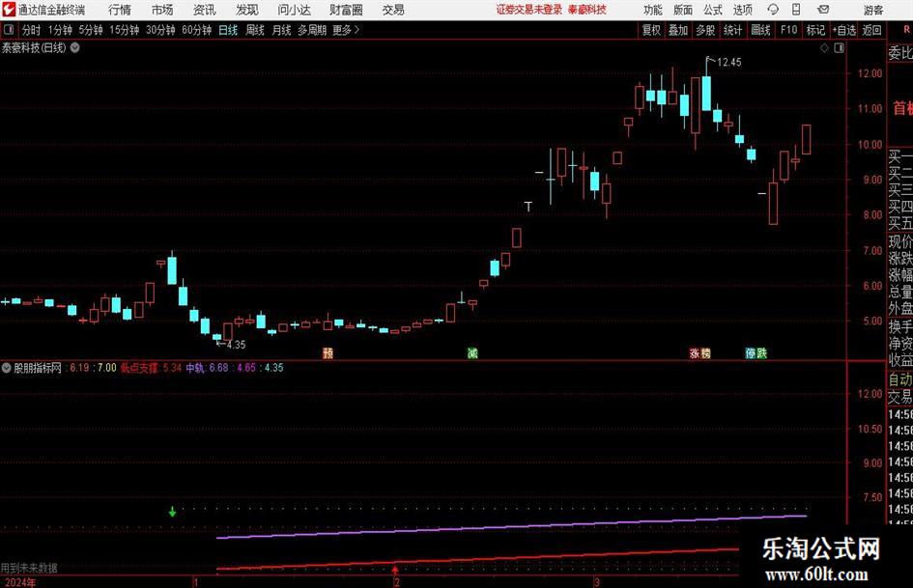Click the 统计 statistics button
Viewport: 913px width, 588px height.
(733, 30)
